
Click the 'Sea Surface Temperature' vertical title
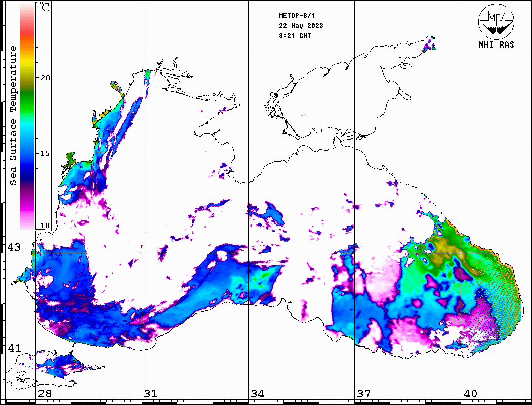tap(13, 115)
